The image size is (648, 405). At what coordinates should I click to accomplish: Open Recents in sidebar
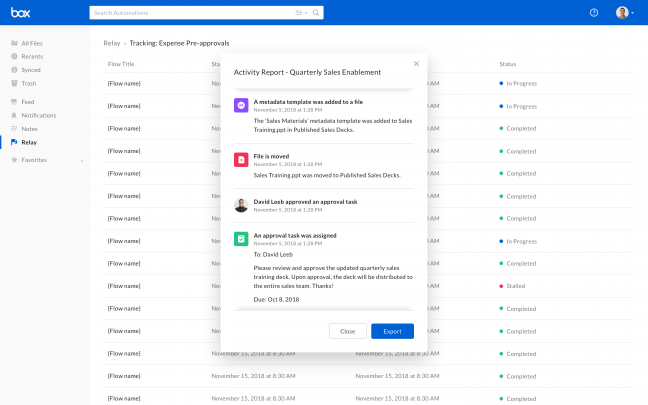tap(32, 56)
